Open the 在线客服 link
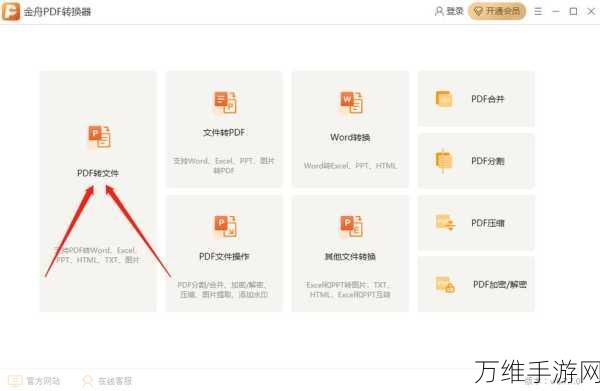Image resolution: width=600 pixels, height=391 pixels. click(x=115, y=381)
